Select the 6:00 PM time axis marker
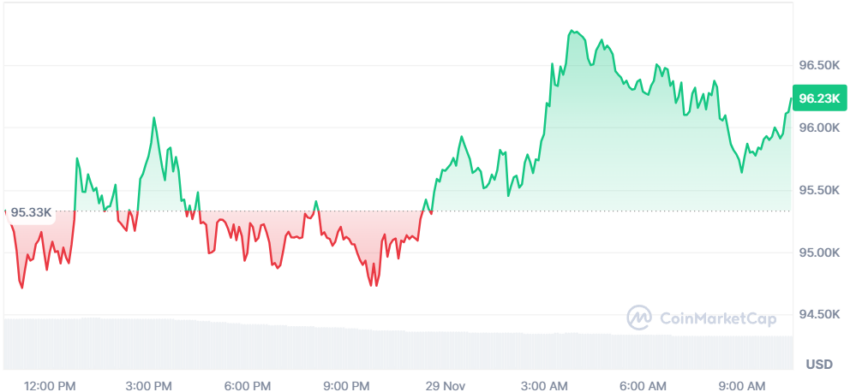This screenshot has width=850, height=392. point(248,386)
